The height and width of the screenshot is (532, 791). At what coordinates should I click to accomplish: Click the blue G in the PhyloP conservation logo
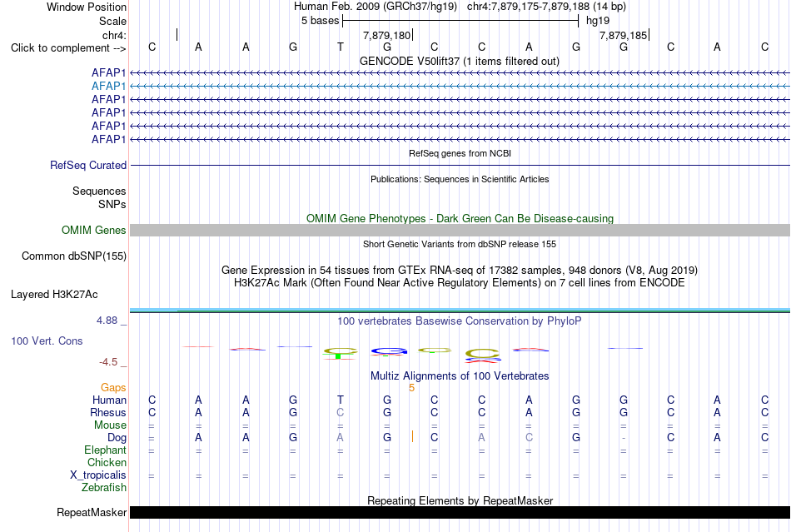tap(389, 351)
